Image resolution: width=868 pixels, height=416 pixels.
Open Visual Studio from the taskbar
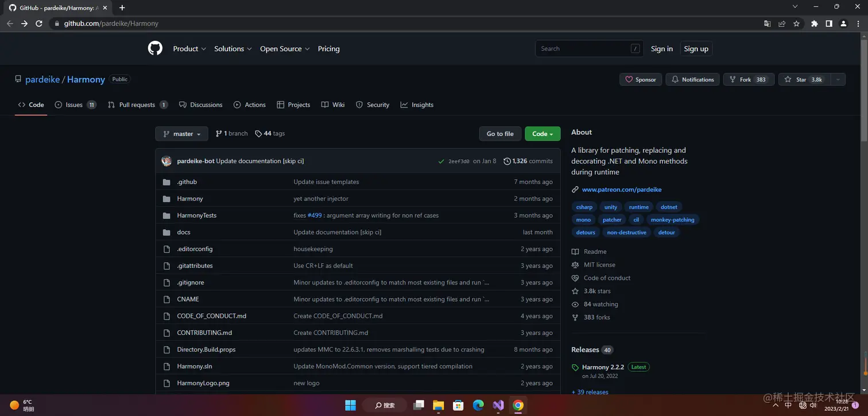498,405
